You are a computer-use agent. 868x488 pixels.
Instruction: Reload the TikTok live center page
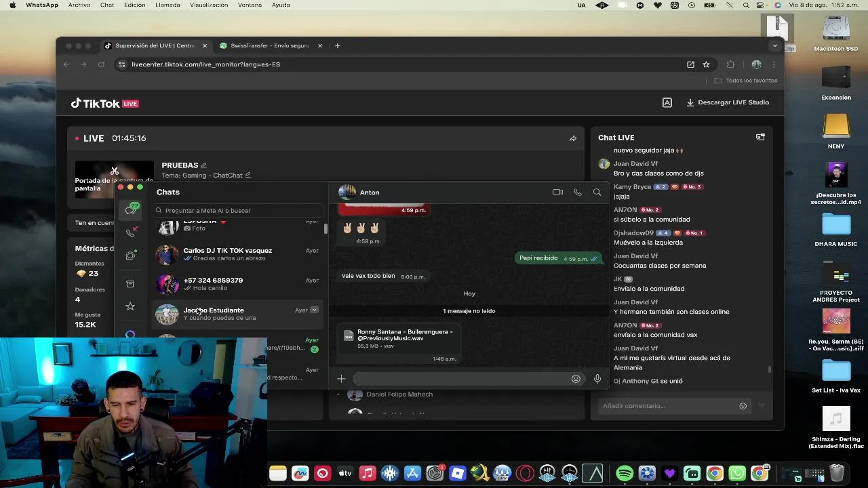(101, 64)
